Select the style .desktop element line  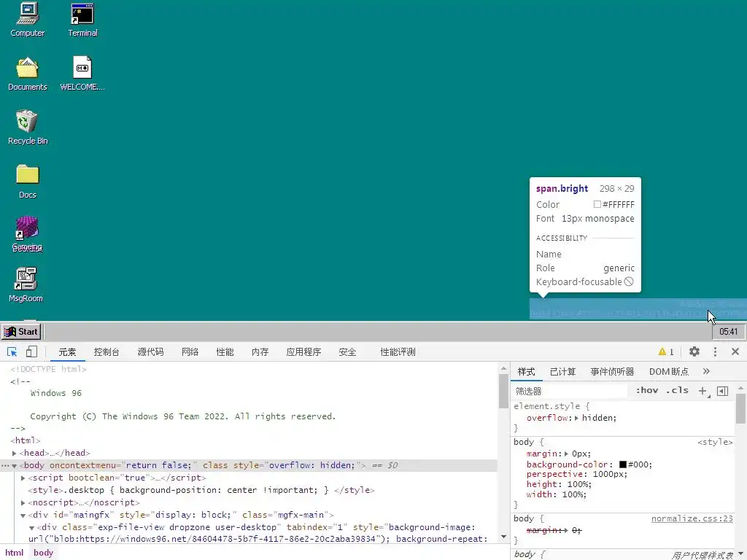(201, 491)
